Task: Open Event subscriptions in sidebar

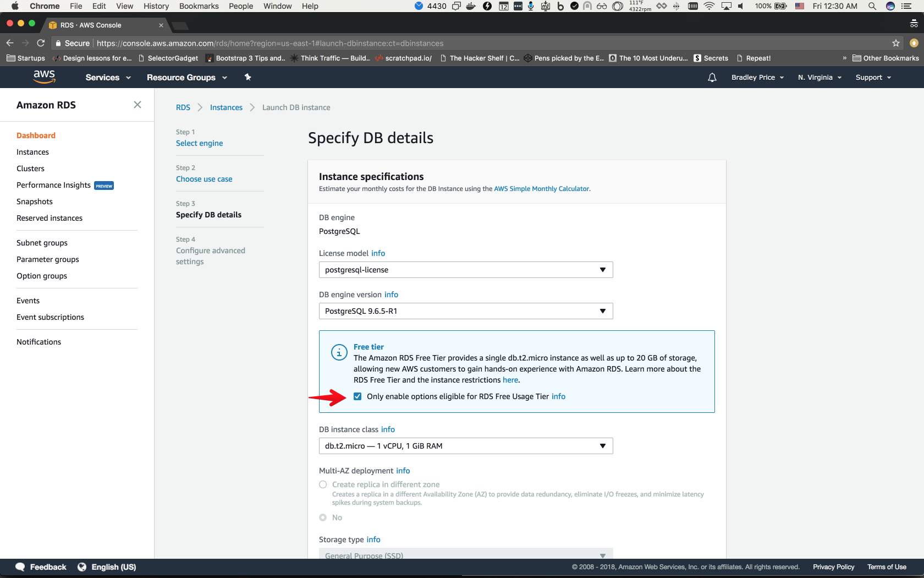Action: tap(50, 317)
